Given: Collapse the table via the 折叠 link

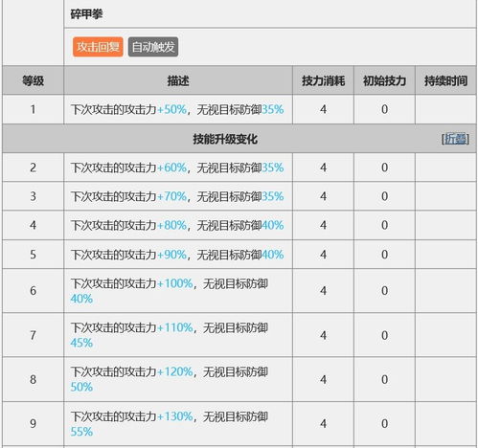Looking at the screenshot, I should [455, 139].
